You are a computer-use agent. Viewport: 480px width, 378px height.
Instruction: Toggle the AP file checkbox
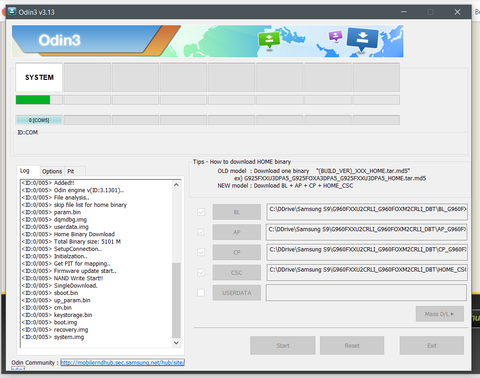pyautogui.click(x=201, y=232)
